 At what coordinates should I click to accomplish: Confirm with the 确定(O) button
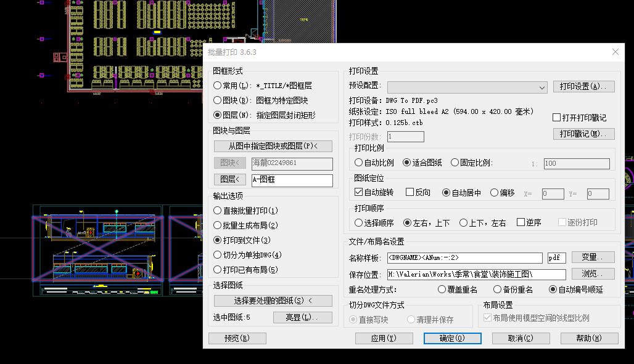[452, 338]
